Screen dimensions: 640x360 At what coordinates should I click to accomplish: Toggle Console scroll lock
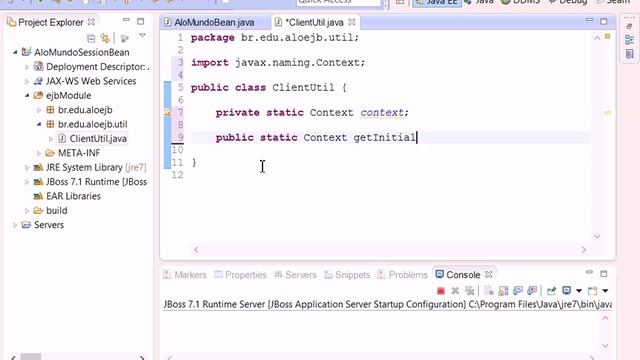tap(503, 291)
